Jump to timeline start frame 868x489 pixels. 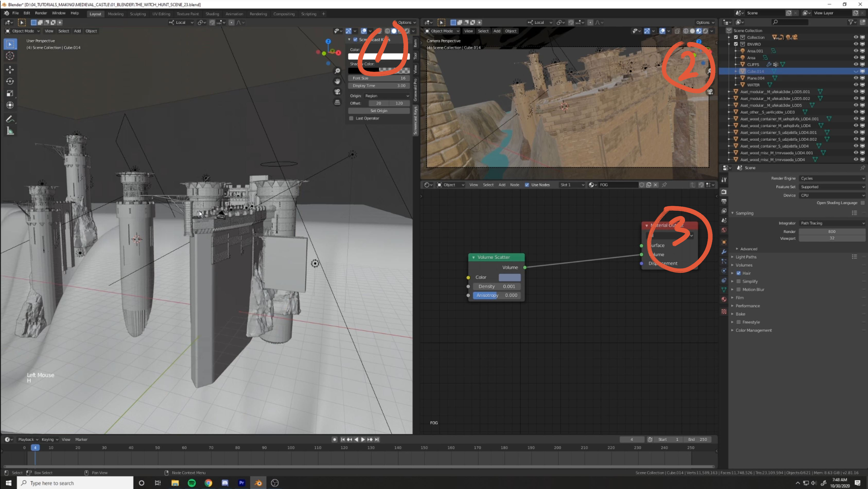click(343, 439)
